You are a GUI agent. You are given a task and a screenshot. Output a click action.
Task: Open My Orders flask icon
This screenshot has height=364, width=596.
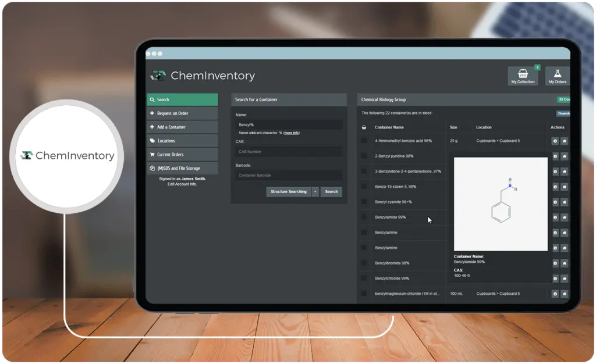pyautogui.click(x=557, y=76)
